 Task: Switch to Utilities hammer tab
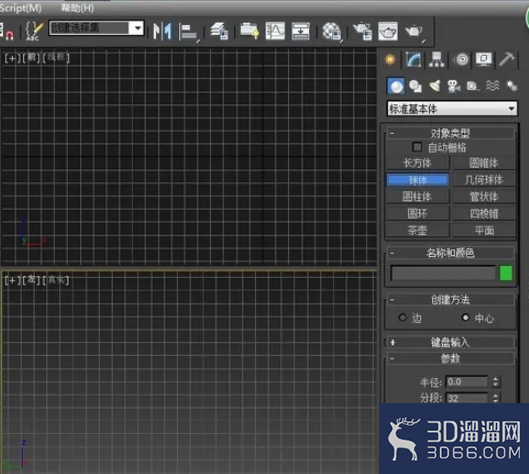(x=506, y=60)
